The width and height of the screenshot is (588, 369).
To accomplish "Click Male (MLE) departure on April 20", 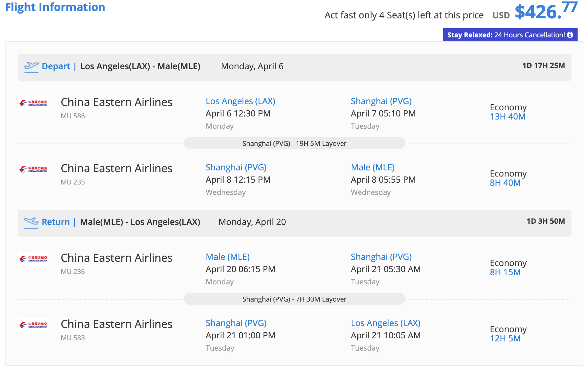I will (227, 257).
